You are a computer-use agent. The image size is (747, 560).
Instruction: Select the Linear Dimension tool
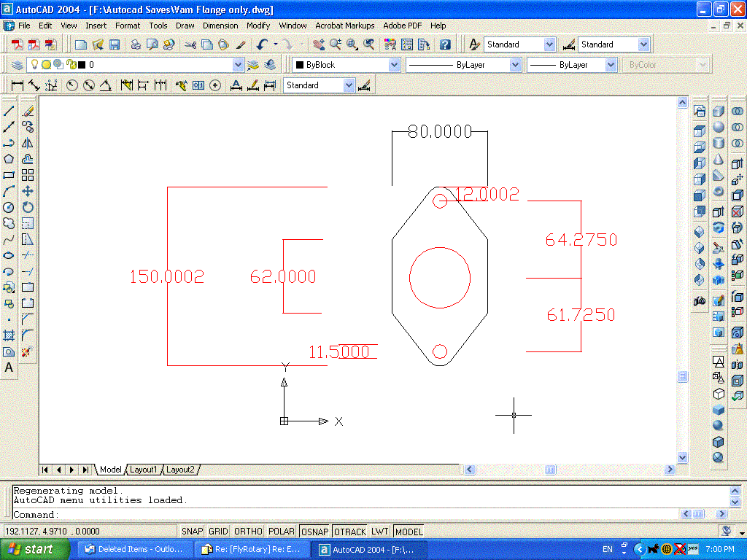point(16,85)
